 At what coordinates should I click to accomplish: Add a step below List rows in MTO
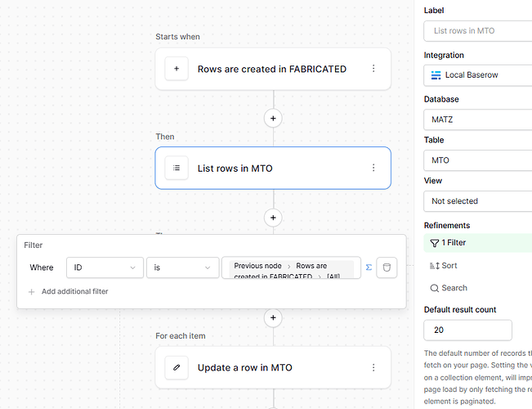click(x=273, y=218)
